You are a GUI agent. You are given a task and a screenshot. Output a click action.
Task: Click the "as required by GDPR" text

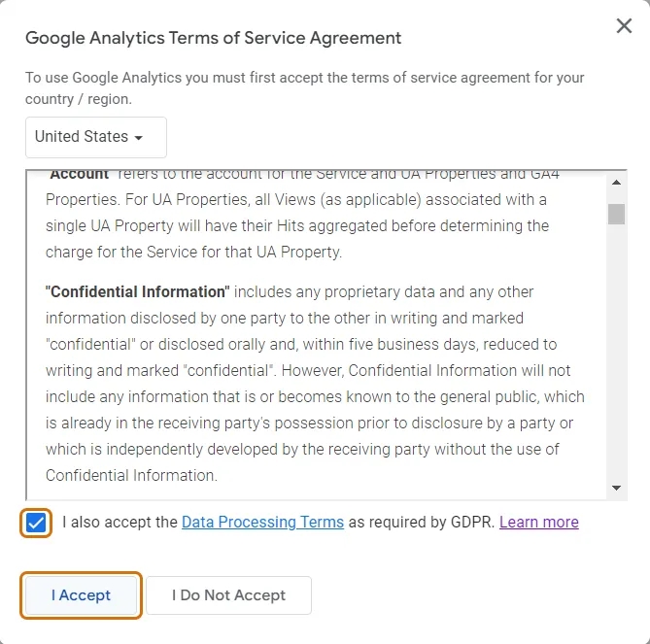pyautogui.click(x=421, y=523)
